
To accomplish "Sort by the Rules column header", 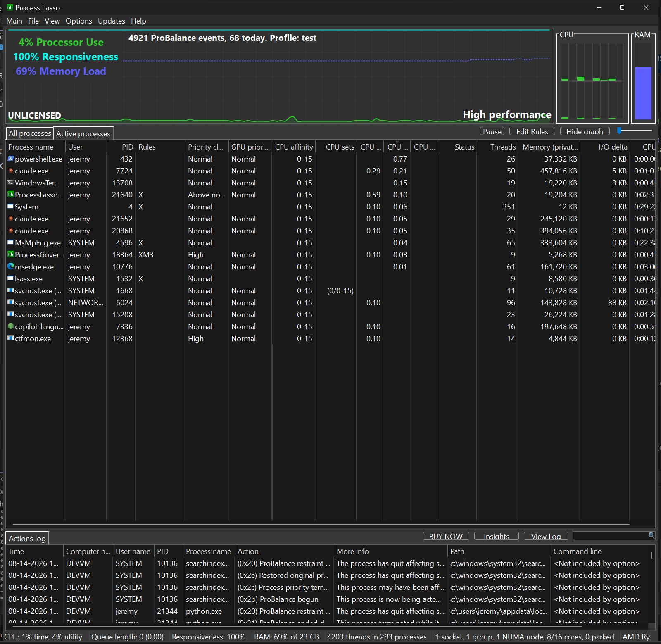I will (160, 147).
